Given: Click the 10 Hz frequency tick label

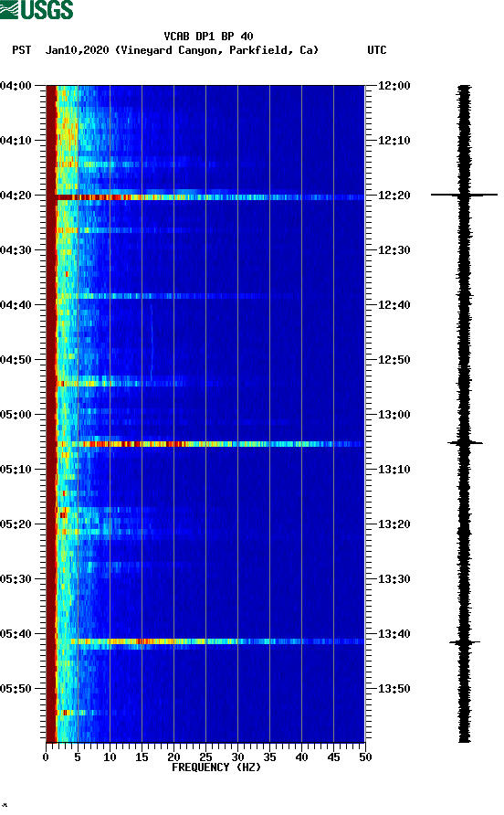Looking at the screenshot, I should (x=110, y=757).
